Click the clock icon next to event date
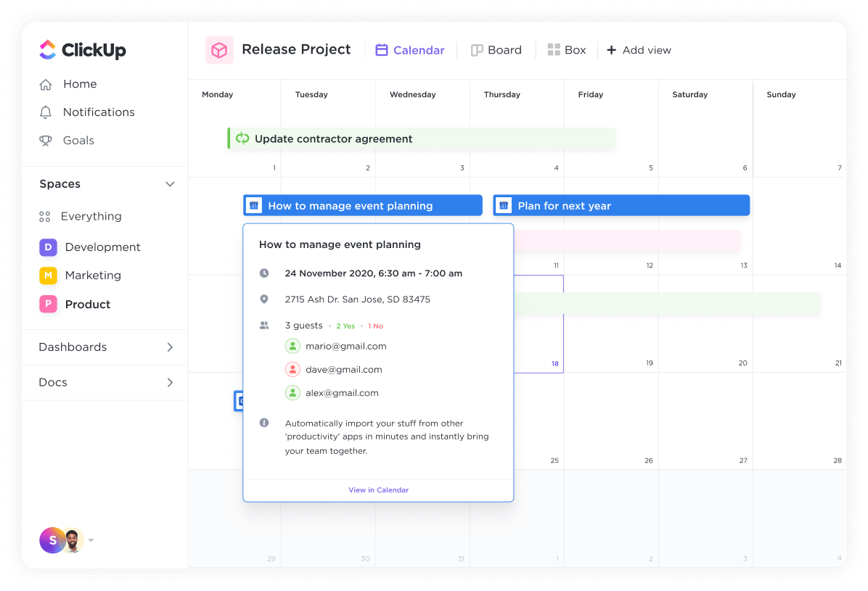This screenshot has height=591, width=868. (x=264, y=273)
